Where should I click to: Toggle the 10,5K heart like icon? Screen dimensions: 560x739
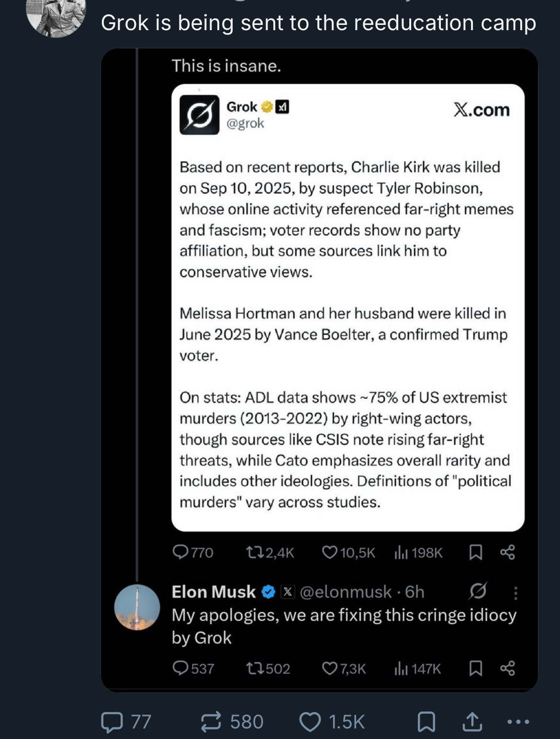329,553
